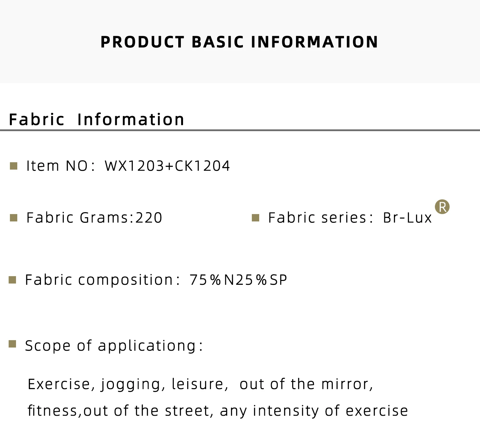Click bullet square beside Fabric composition
Viewport: 480px width, 448px height.
[12, 280]
